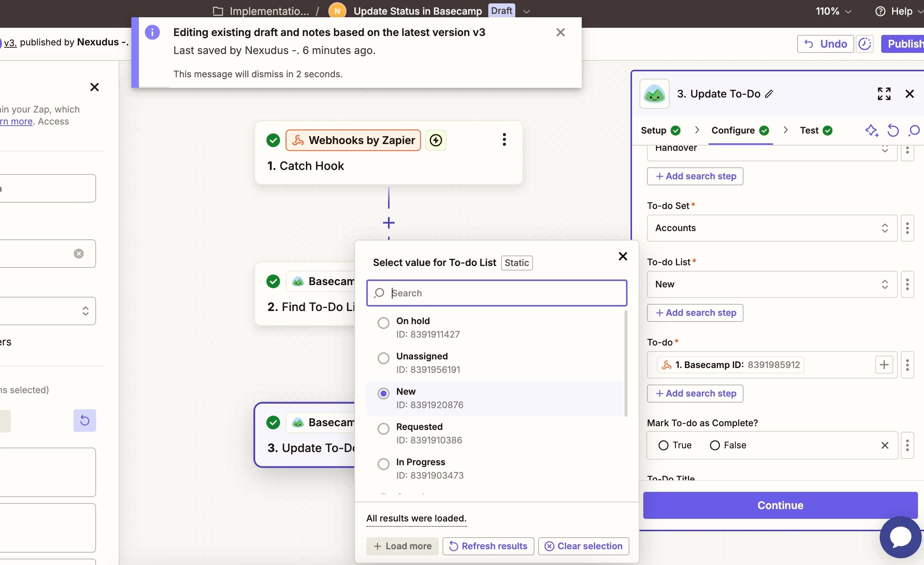Click the Refresh results button
Screen dimensions: 924x565
pos(488,546)
